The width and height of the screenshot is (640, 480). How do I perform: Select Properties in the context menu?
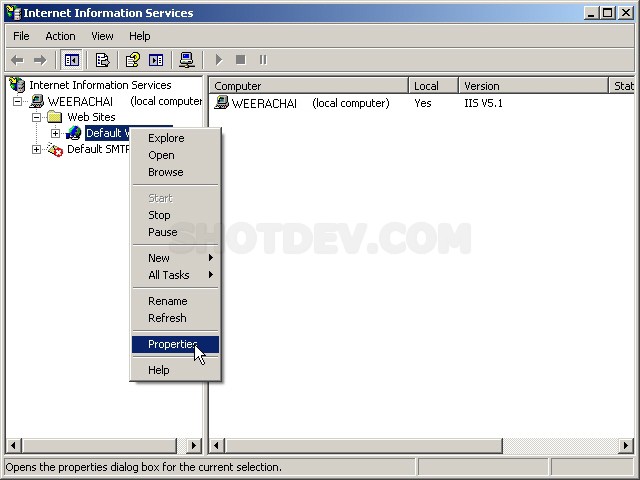pos(176,344)
